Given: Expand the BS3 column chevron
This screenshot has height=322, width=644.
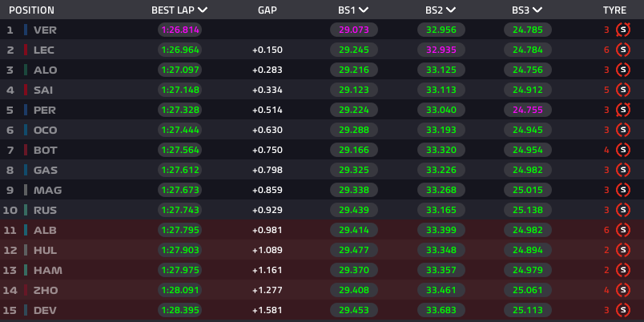Looking at the screenshot, I should pyautogui.click(x=537, y=10).
